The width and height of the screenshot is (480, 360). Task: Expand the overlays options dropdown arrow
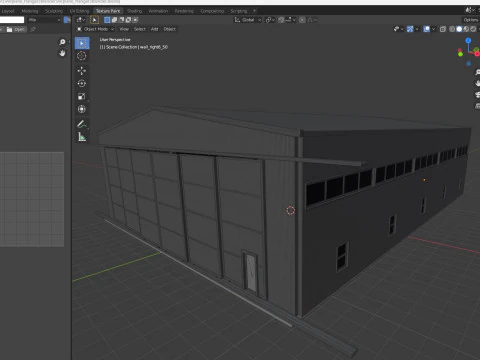pos(433,29)
